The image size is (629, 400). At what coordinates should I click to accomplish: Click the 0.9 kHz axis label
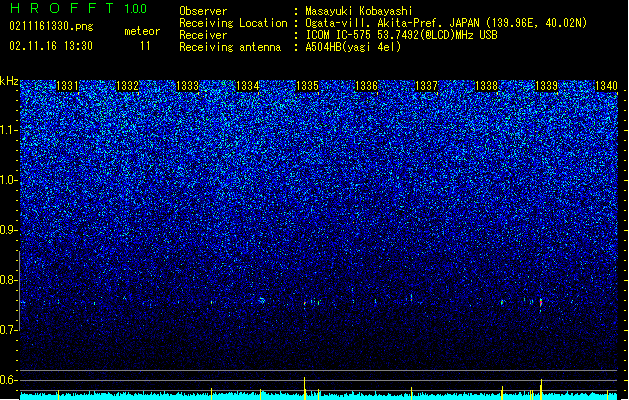click(8, 230)
